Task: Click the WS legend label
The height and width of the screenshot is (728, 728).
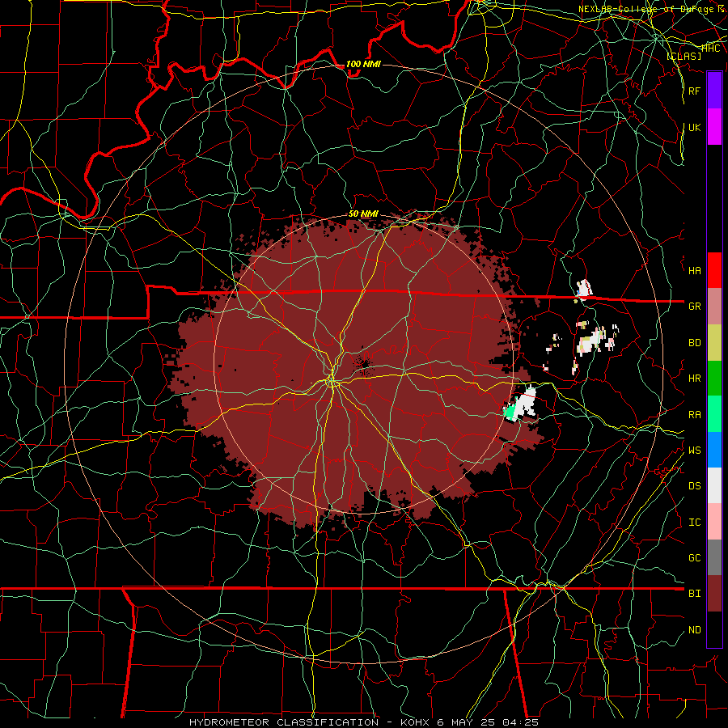Action: point(694,451)
